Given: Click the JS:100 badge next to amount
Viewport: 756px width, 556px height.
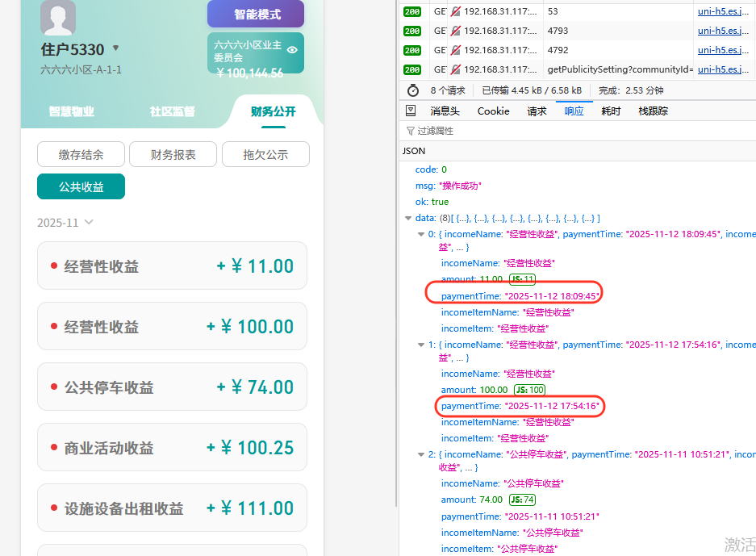Looking at the screenshot, I should point(529,390).
